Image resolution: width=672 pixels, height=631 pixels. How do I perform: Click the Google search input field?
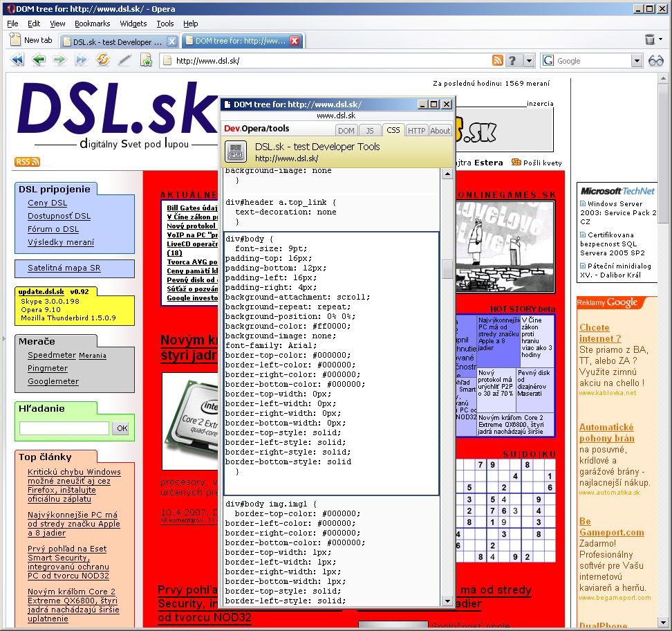[592, 61]
